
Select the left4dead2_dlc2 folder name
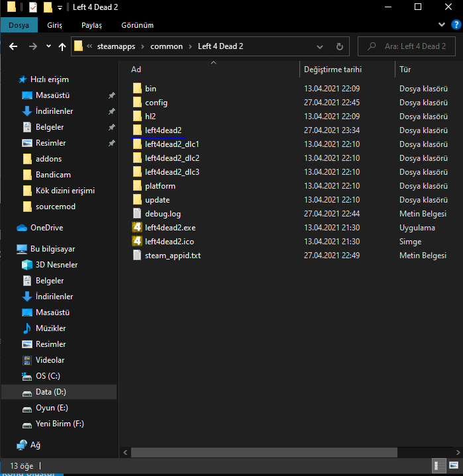pos(172,158)
